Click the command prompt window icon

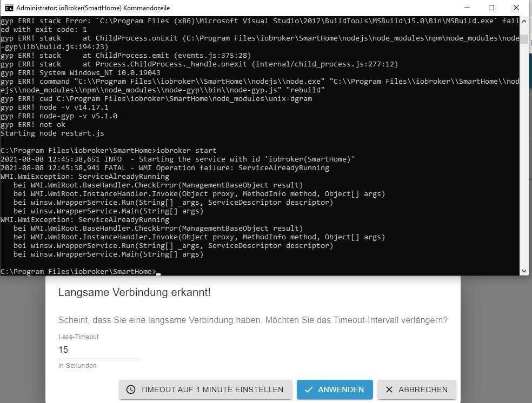[9, 8]
